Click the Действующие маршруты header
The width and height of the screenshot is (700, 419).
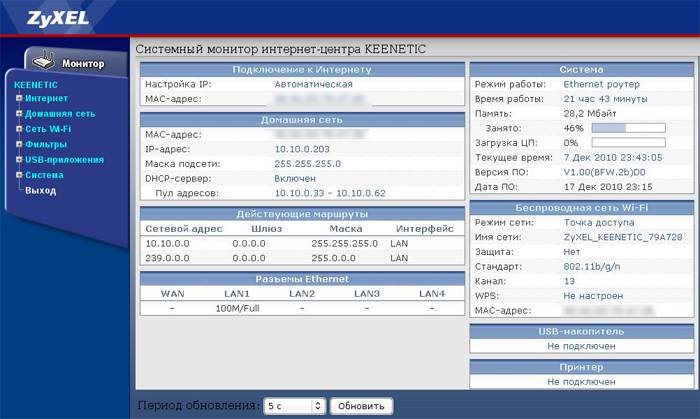[302, 214]
